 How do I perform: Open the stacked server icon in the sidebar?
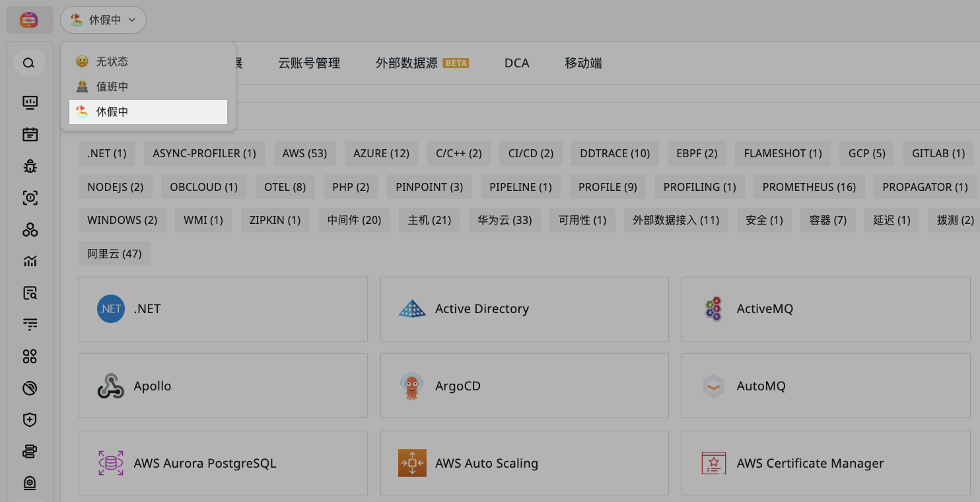point(30,451)
